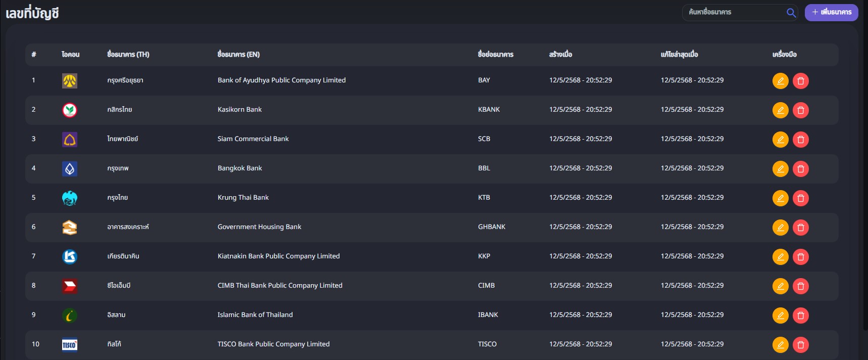868x360 pixels.
Task: Click the edit icon for Bank of Ayudhya
Action: pyautogui.click(x=780, y=81)
